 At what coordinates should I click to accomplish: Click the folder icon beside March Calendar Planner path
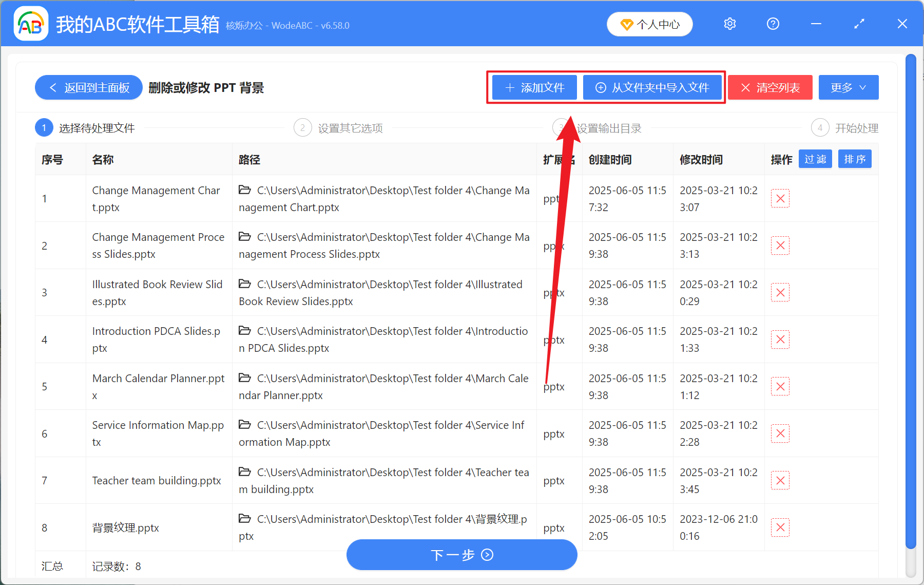pos(244,378)
